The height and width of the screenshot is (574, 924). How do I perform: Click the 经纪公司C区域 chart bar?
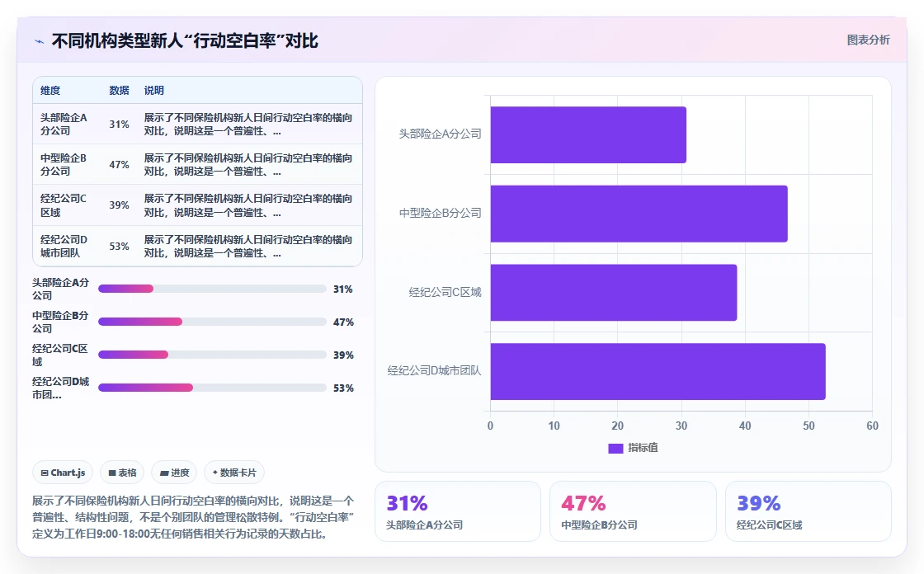[x=614, y=293]
